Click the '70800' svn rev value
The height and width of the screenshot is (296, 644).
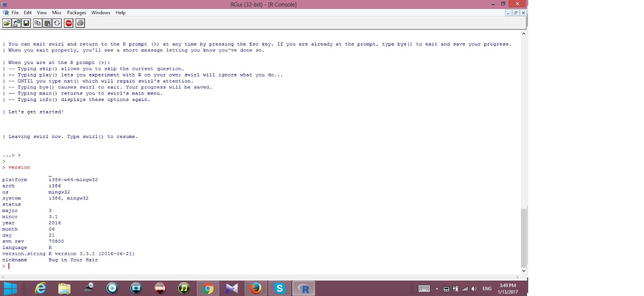[x=56, y=241]
